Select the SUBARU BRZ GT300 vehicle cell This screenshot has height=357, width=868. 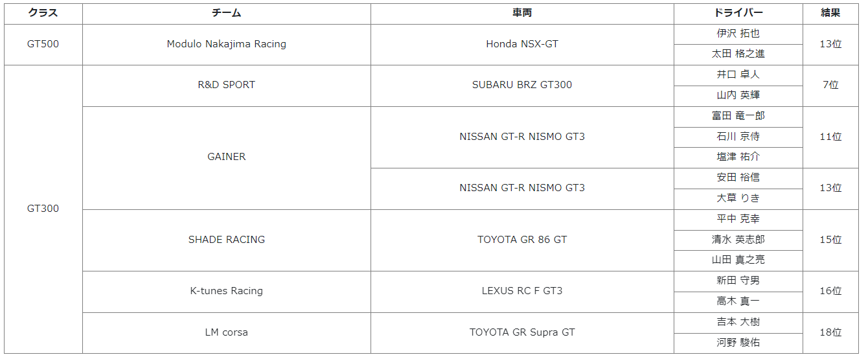click(521, 85)
